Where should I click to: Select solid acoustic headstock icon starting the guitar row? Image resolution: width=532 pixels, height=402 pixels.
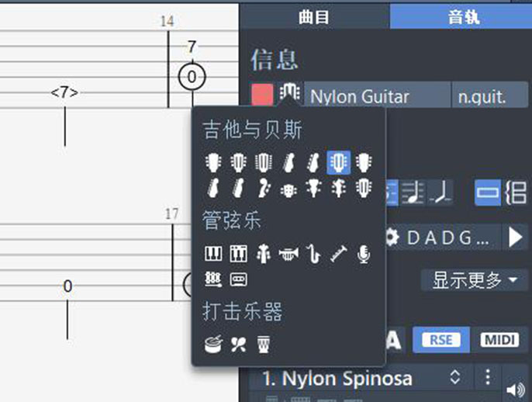tap(213, 162)
